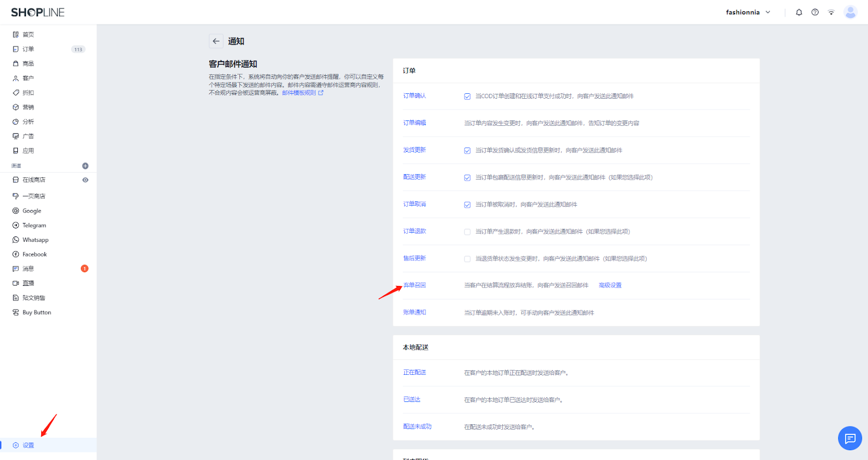Open the 弃单召回 email template link
Viewport: 868px width, 460px height.
(414, 285)
